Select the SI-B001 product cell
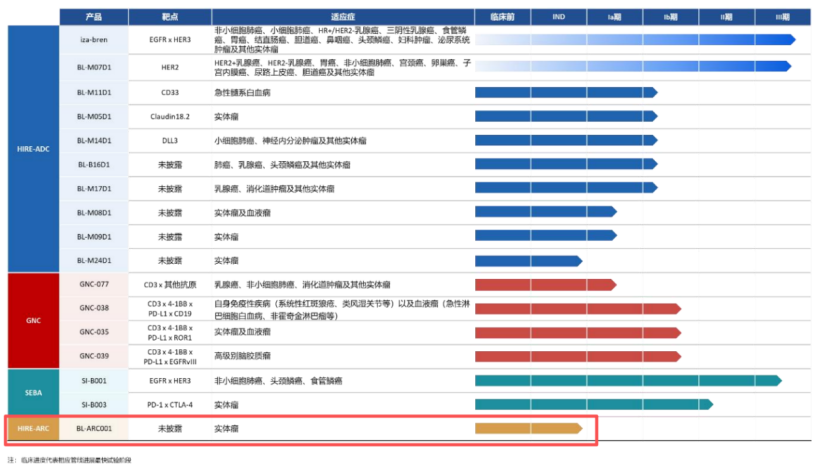The height and width of the screenshot is (469, 830). (94, 381)
